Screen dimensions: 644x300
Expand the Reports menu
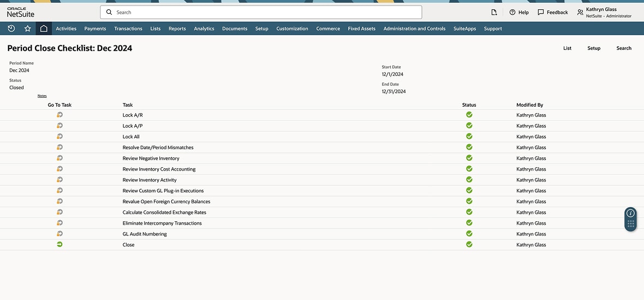177,28
